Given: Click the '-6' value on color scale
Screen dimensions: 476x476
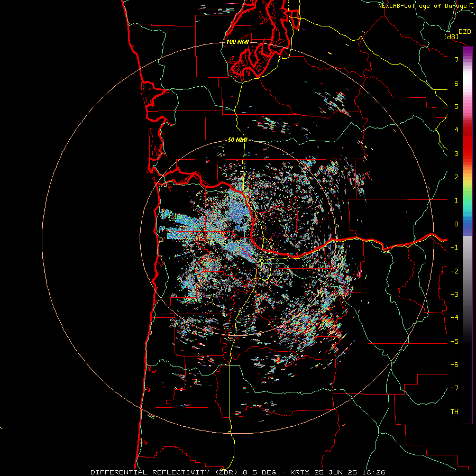Looking at the screenshot, I should 454,365.
